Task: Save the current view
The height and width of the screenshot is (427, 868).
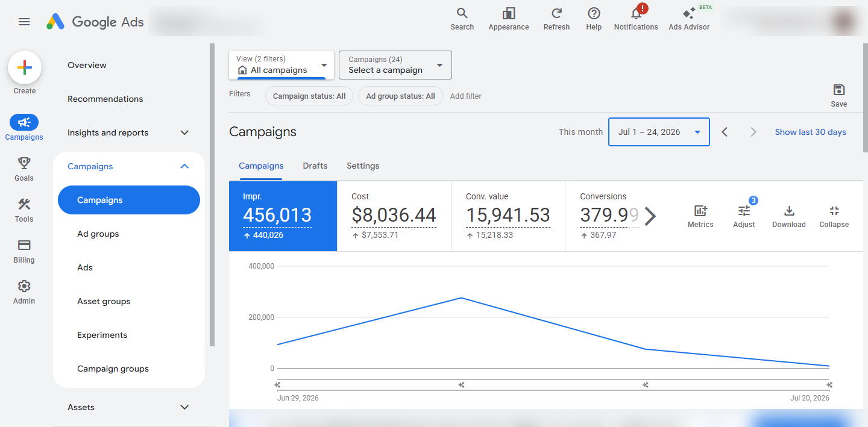Action: 838,95
